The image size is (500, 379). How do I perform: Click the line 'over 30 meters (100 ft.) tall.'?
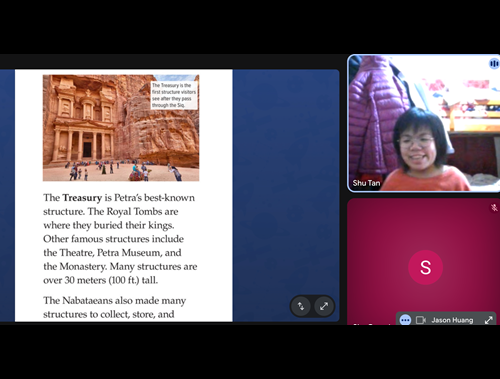(x=100, y=280)
